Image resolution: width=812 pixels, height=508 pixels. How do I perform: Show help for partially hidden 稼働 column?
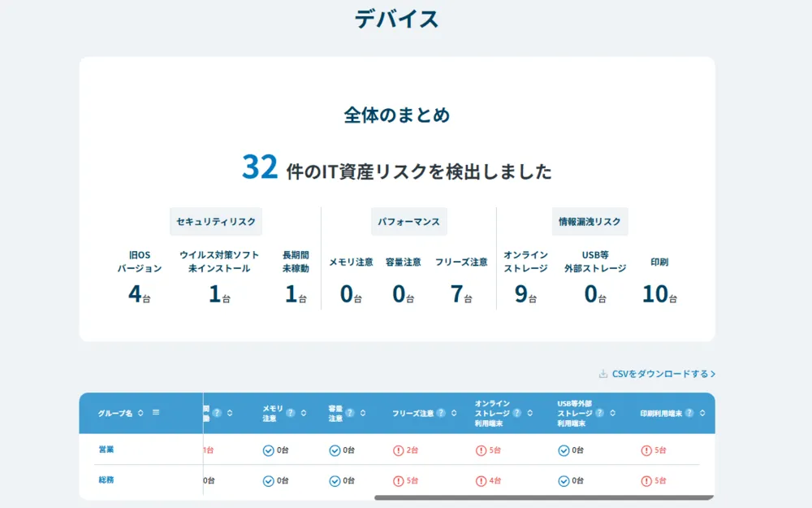click(217, 413)
